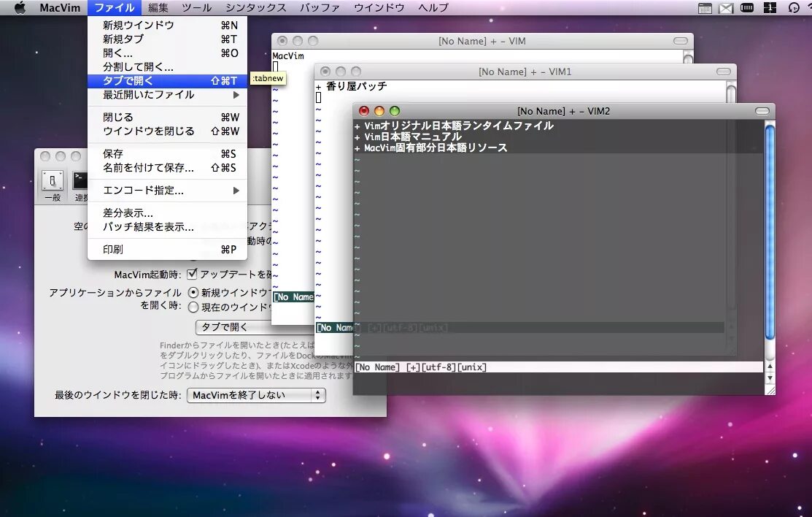
Task: Choose 新規ウインドウ from the menu
Action: click(167, 25)
